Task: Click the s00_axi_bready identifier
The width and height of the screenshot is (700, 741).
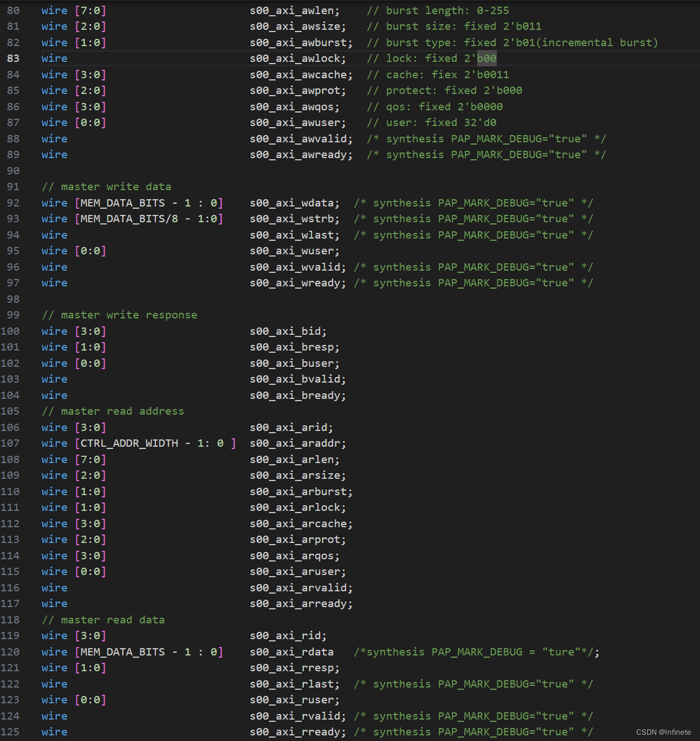Action: coord(297,395)
